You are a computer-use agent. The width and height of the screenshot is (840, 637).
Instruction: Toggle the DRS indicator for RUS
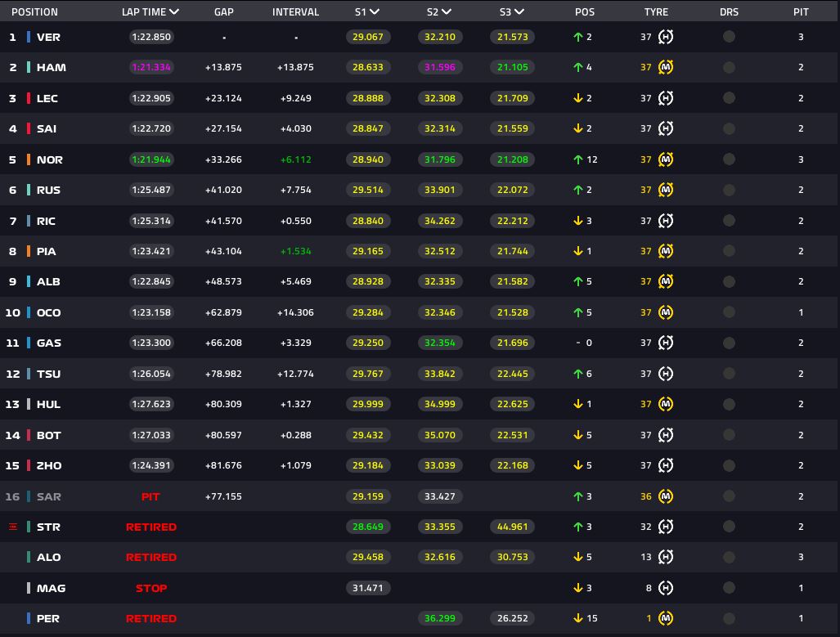[729, 190]
